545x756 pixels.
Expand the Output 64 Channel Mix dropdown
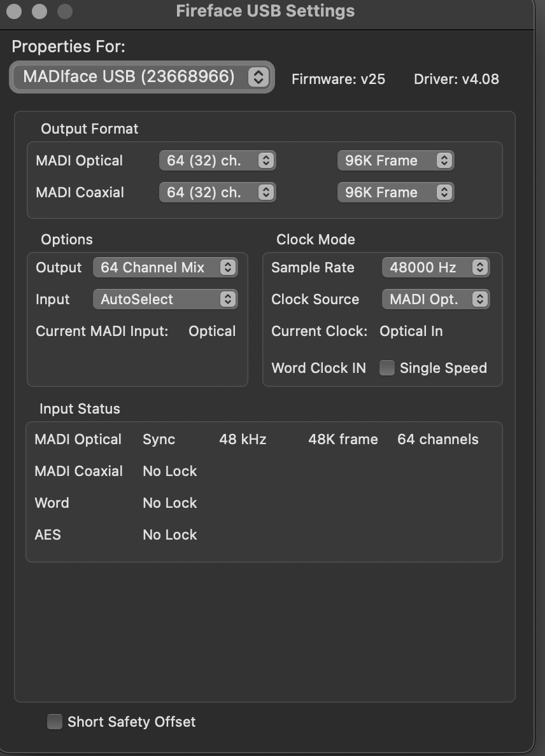pyautogui.click(x=166, y=267)
